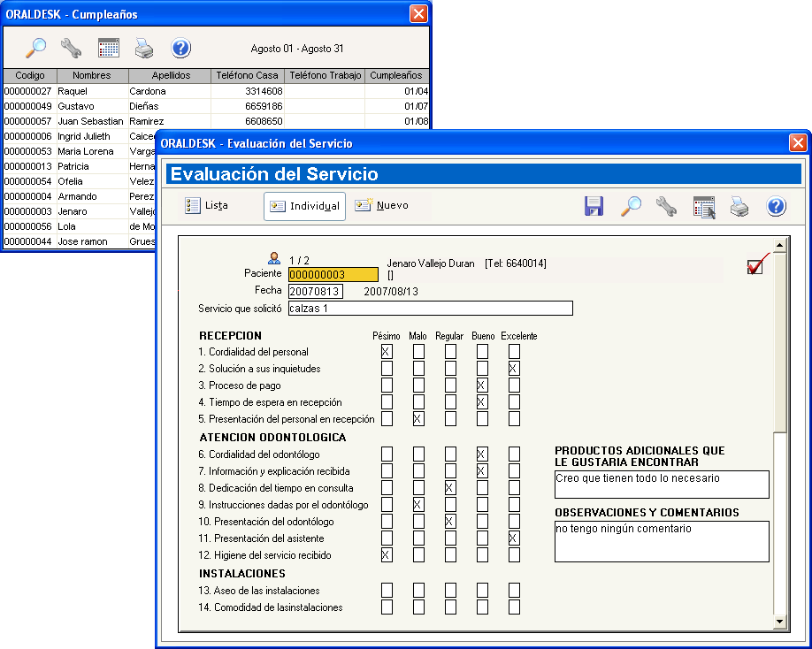The width and height of the screenshot is (812, 649).
Task: Check Bueno for Proceso de pago
Action: (x=482, y=385)
